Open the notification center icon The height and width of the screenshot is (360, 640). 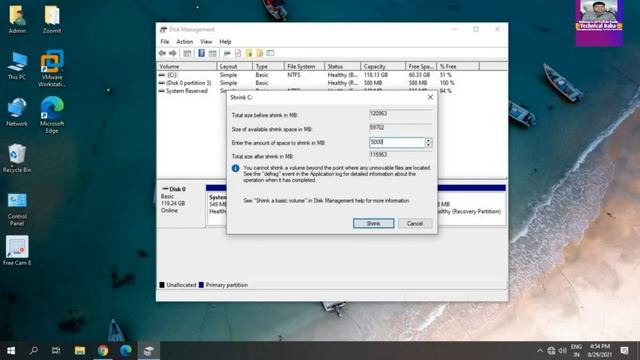[x=624, y=351]
